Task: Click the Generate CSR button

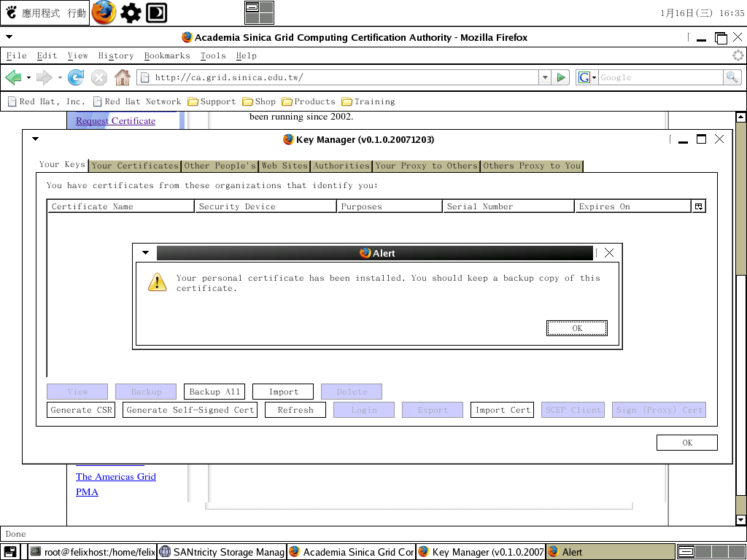Action: 81,410
